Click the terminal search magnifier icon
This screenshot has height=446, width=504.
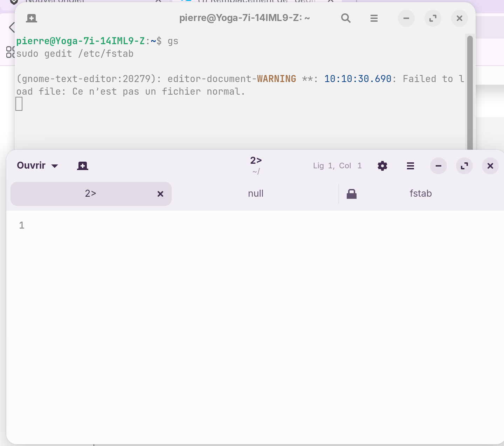(346, 18)
